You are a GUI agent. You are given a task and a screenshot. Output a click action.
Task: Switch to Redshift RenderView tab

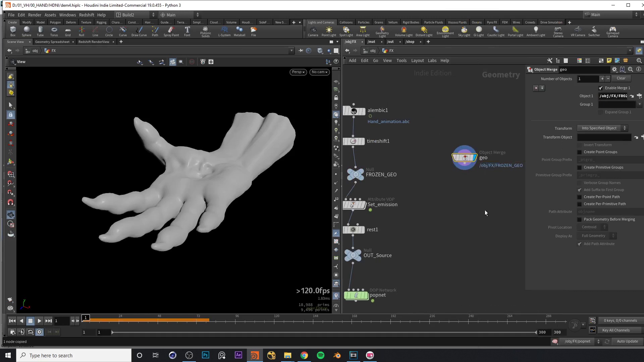94,42
